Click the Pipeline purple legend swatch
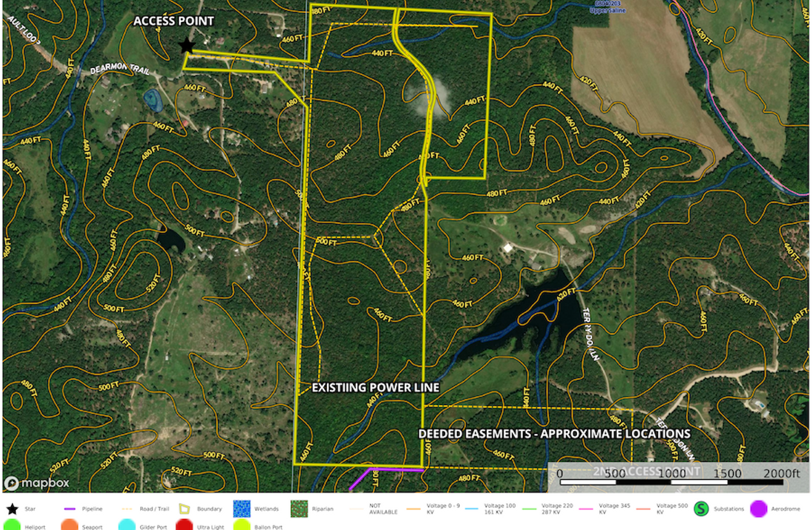Screen dimensions: 812x530 (69, 509)
